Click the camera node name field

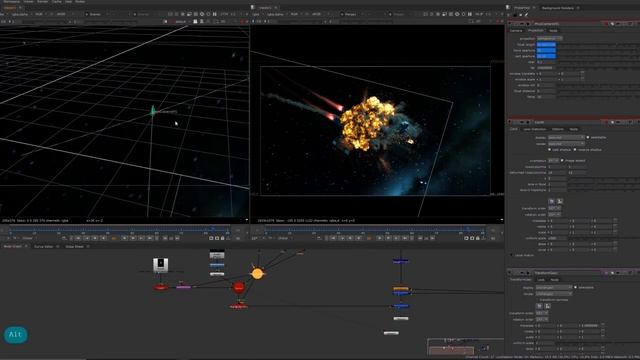[x=567, y=24]
